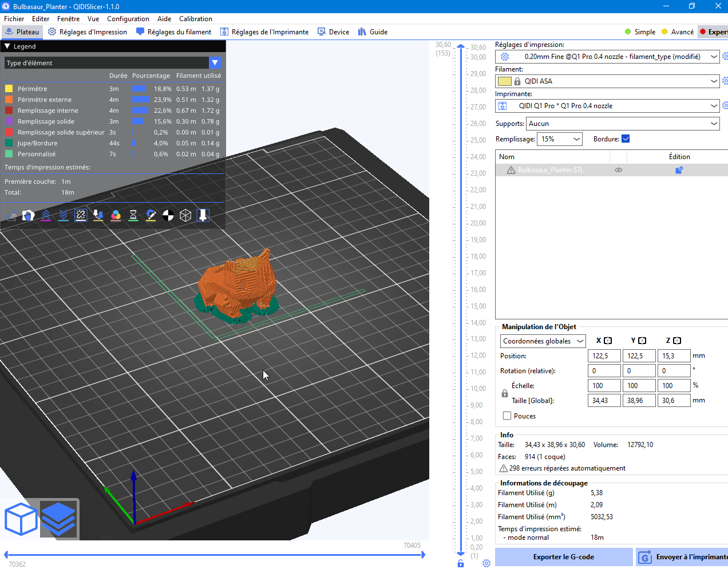
Task: Toggle the wireframe shells cube icon
Action: [x=185, y=215]
